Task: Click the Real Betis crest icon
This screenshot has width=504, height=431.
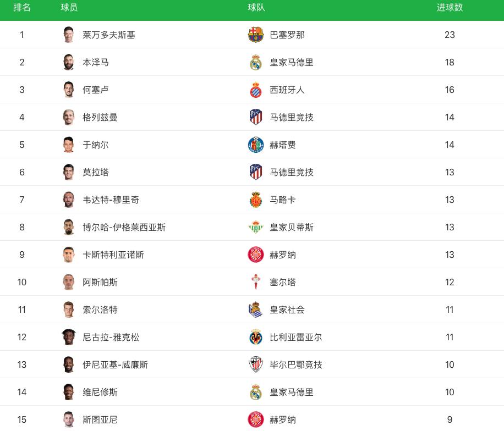Action: [256, 227]
